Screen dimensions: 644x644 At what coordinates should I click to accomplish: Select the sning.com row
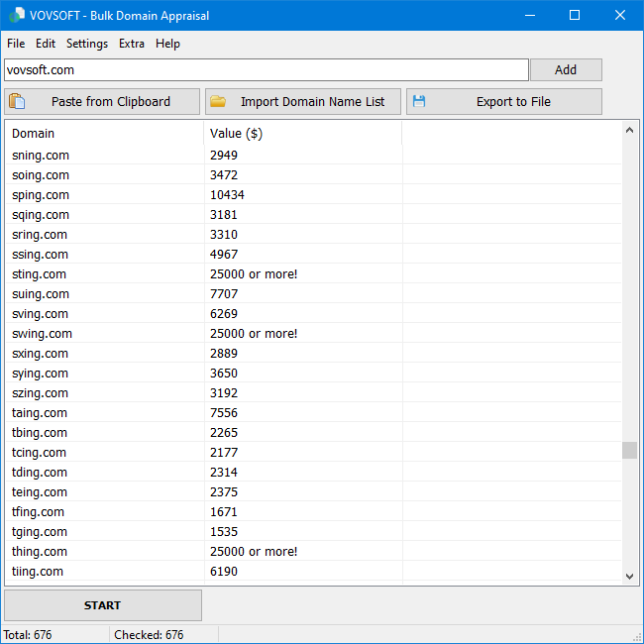click(x=313, y=156)
